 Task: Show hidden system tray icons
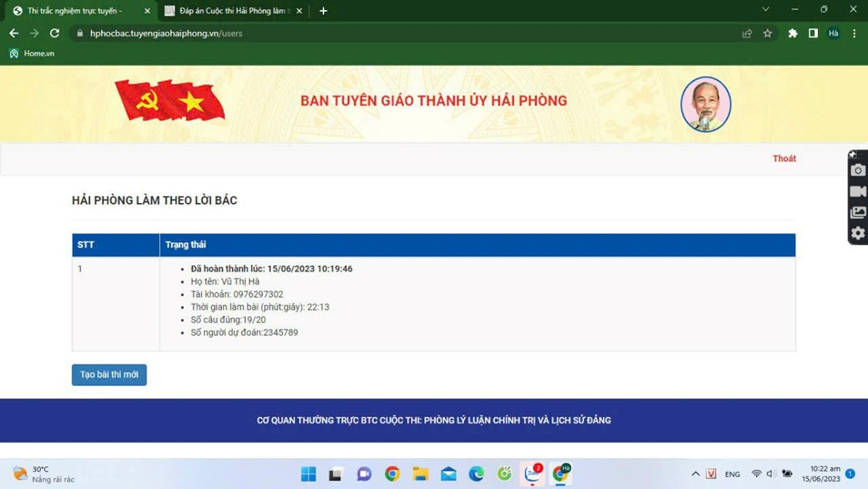tap(695, 474)
